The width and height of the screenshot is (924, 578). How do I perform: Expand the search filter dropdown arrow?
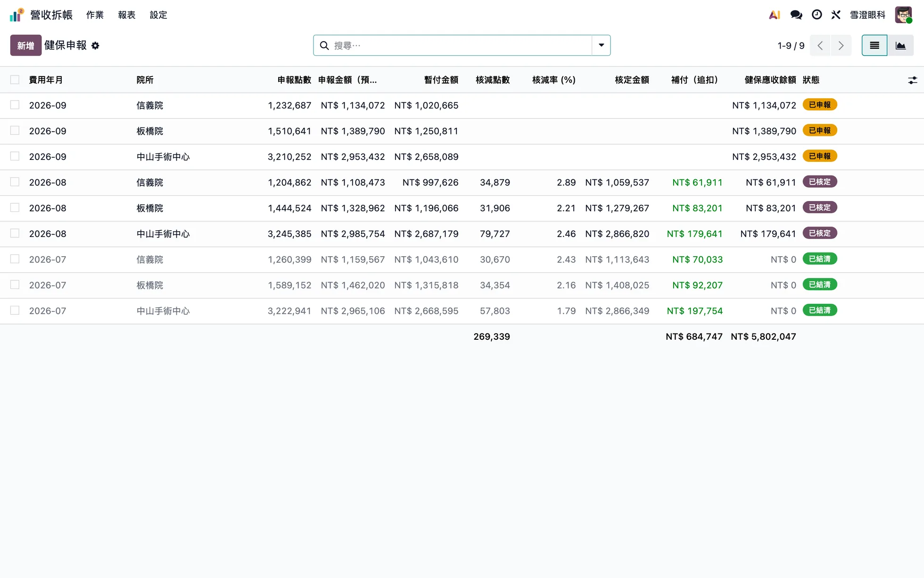(x=601, y=45)
